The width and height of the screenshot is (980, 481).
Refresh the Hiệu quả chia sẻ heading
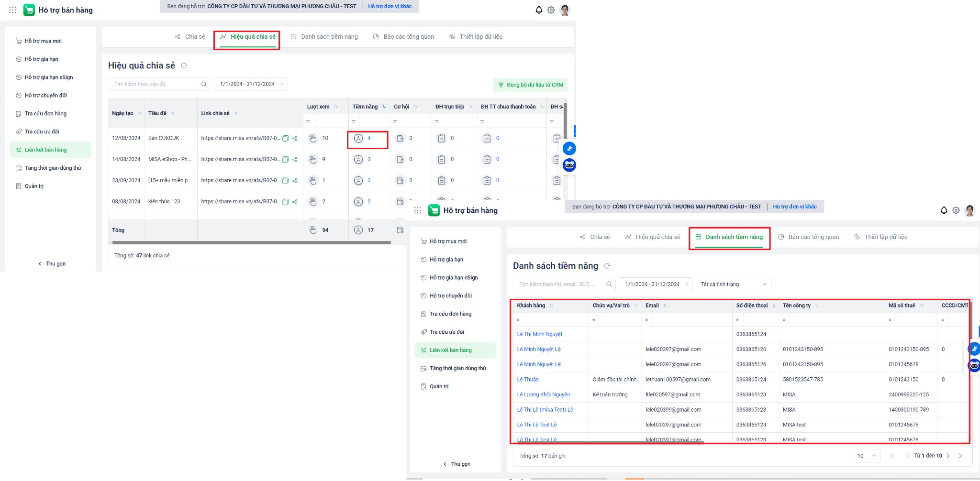(184, 66)
